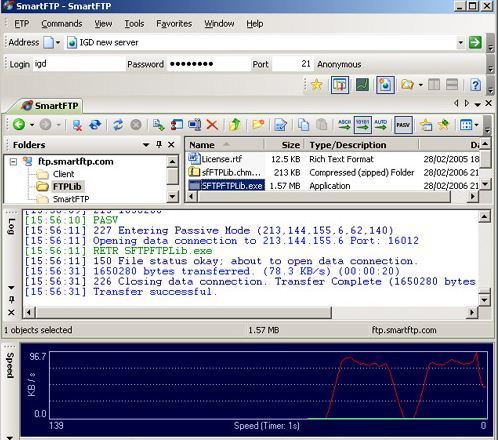The height and width of the screenshot is (440, 498).
Task: Open the Commands menu
Action: point(62,24)
